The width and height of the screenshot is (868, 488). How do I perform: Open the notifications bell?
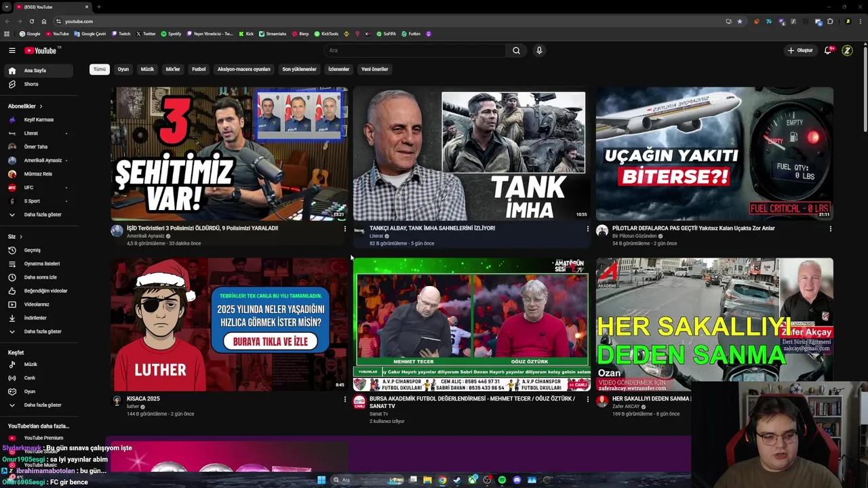tap(828, 50)
